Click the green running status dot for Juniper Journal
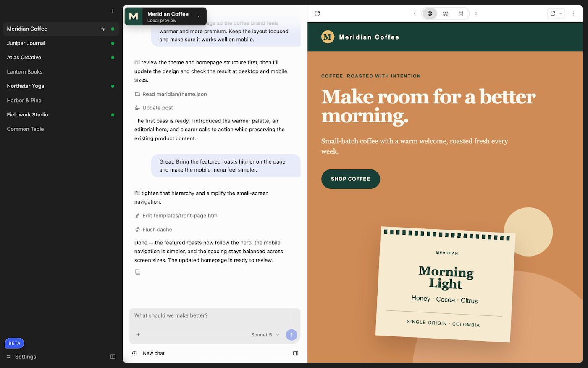 point(113,43)
